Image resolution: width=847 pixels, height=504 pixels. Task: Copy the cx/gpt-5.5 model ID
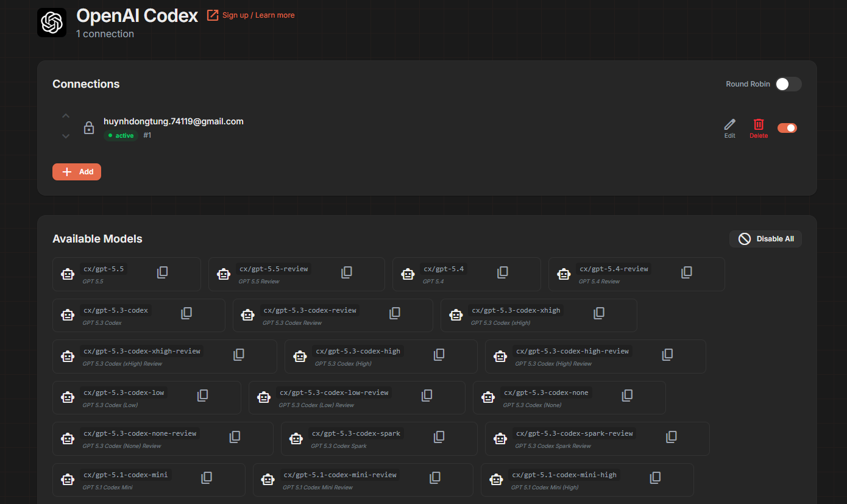[x=162, y=272]
